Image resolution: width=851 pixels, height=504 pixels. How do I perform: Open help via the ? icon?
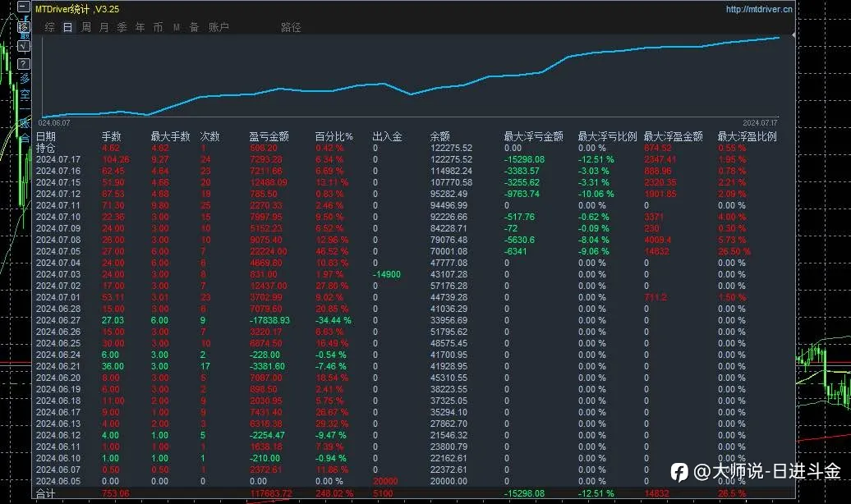click(x=23, y=64)
